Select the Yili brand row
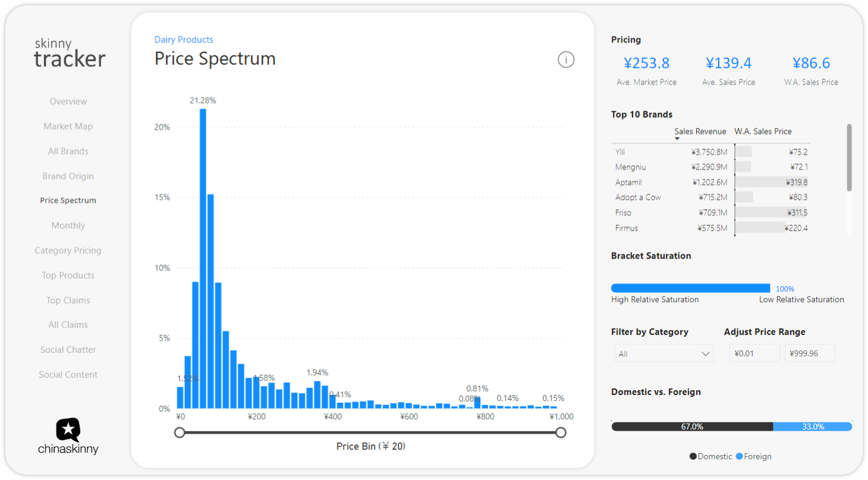This screenshot has width=868, height=480. (711, 151)
